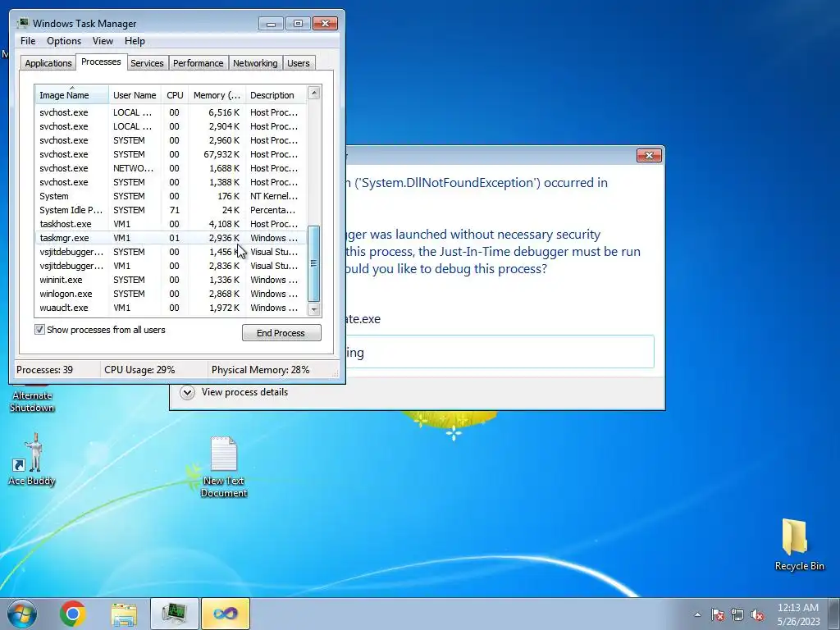Maximize the Windows Task Manager window
The width and height of the screenshot is (840, 630).
tap(298, 24)
